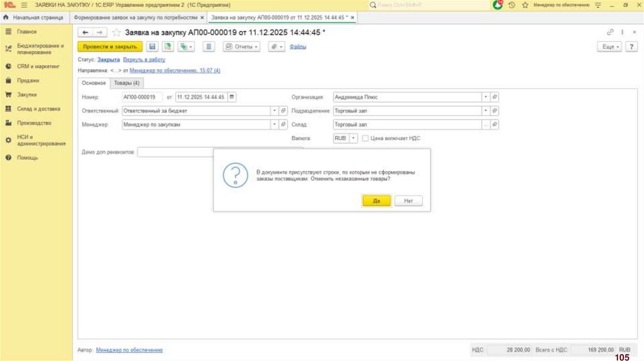Viewport: 644px width, 361px height.
Task: Open the three-dot form menu icon
Action: pos(622,32)
